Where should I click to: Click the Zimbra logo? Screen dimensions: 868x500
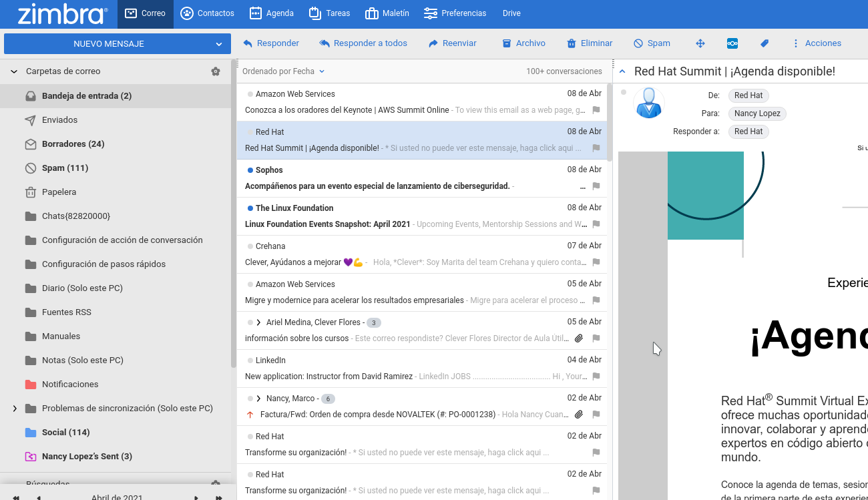point(62,14)
